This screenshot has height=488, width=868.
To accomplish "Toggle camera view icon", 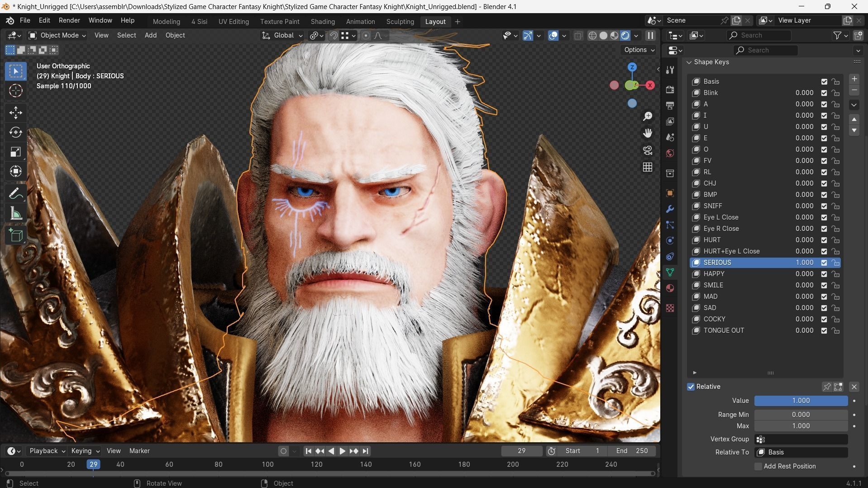I will (648, 150).
